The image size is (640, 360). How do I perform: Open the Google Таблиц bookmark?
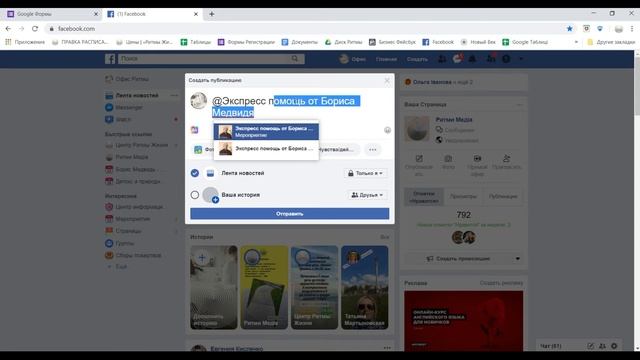[525, 42]
